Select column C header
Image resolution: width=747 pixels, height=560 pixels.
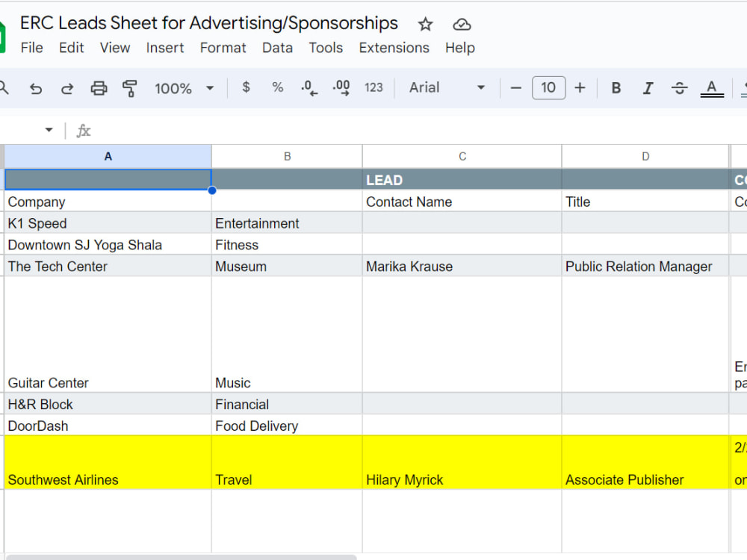462,156
